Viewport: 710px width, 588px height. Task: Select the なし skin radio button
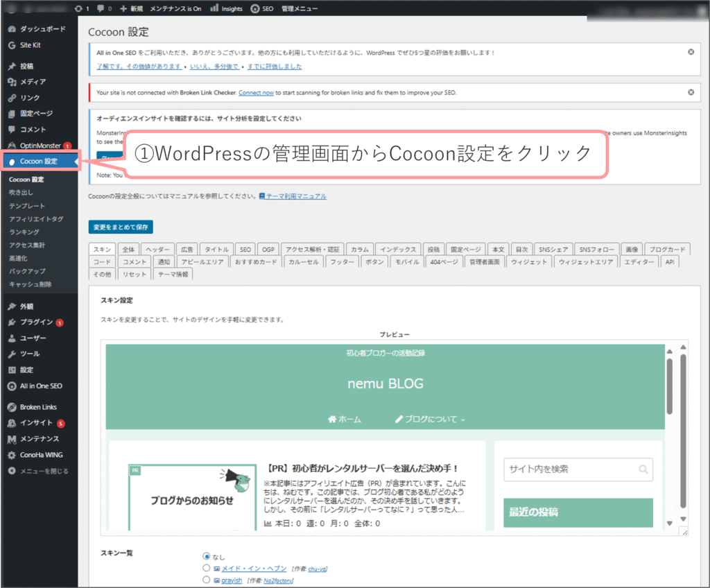point(206,556)
